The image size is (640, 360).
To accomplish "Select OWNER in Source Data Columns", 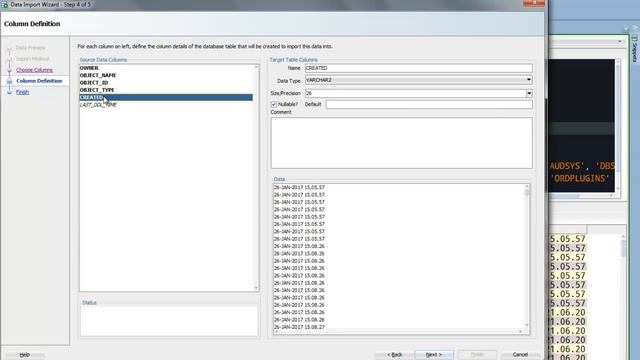I will click(89, 68).
